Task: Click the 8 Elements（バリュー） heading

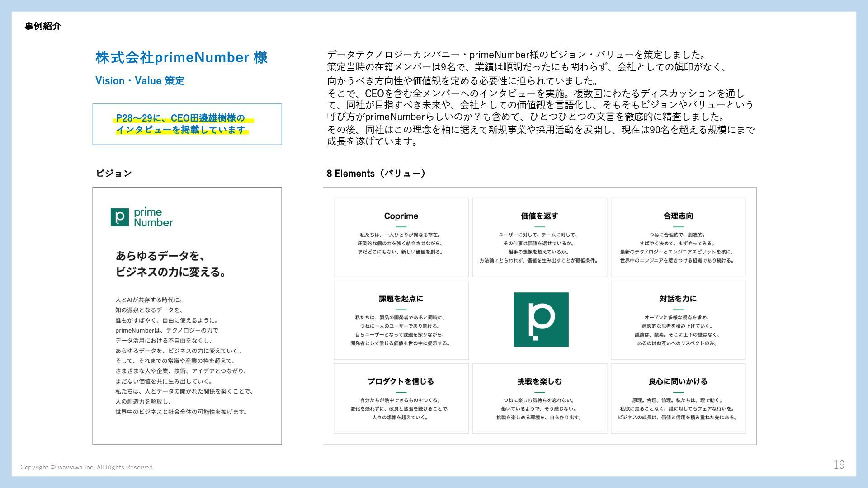Action: coord(376,173)
